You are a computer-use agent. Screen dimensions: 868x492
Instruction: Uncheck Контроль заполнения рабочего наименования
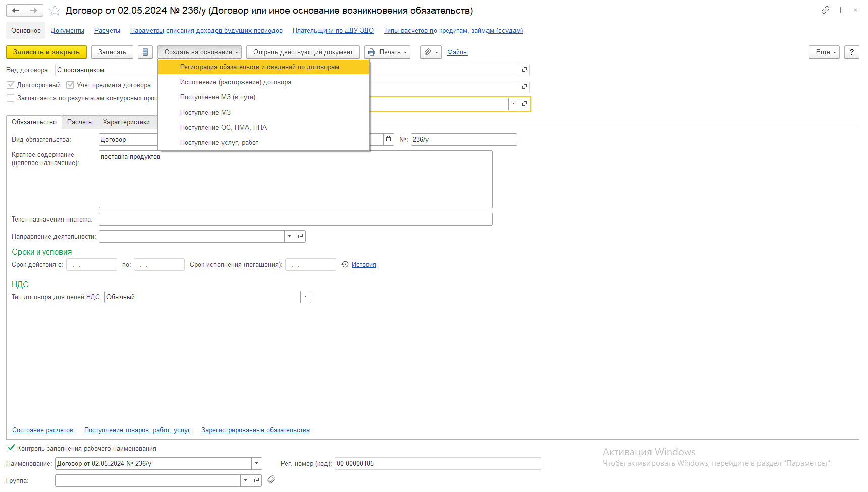(x=11, y=448)
